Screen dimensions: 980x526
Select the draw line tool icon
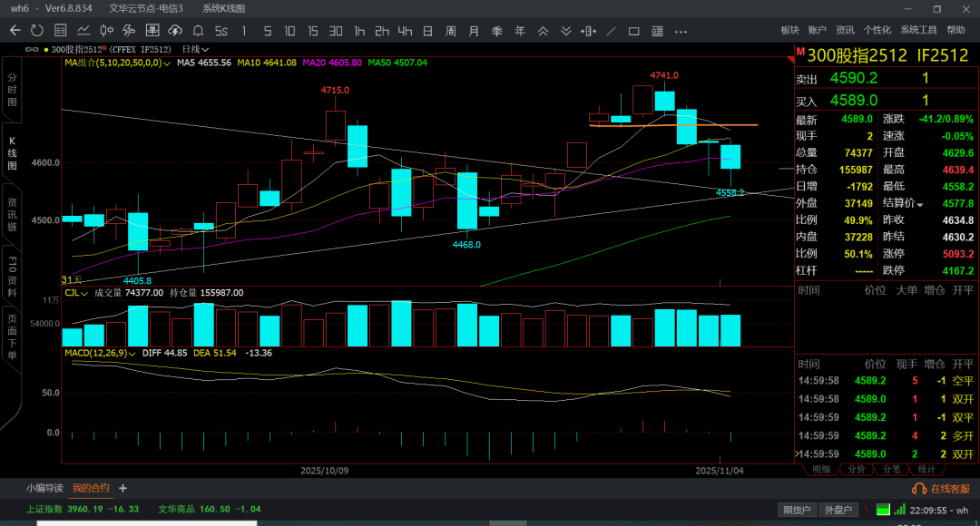point(612,31)
